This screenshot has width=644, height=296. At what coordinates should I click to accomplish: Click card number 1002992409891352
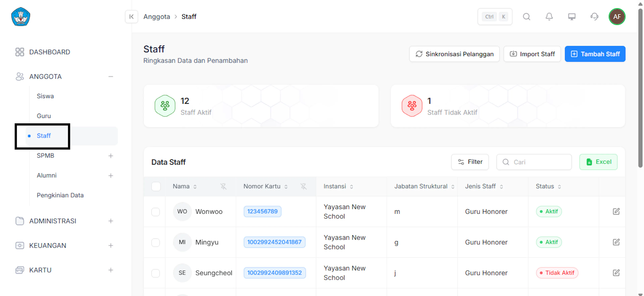[275, 273]
